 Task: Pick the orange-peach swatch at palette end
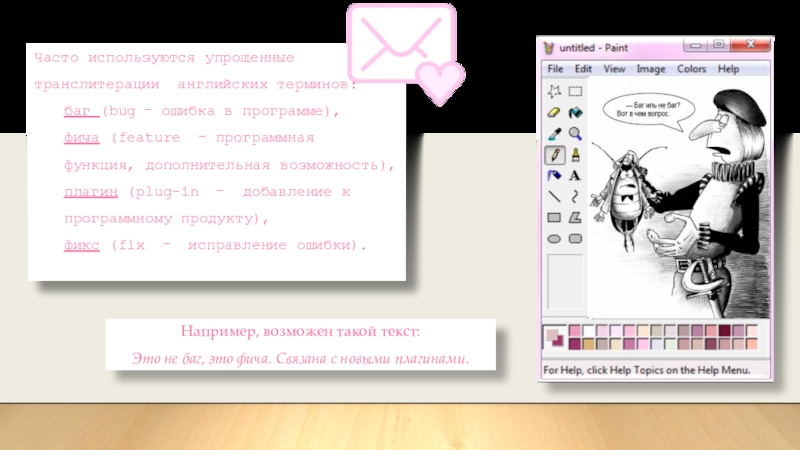752,344
